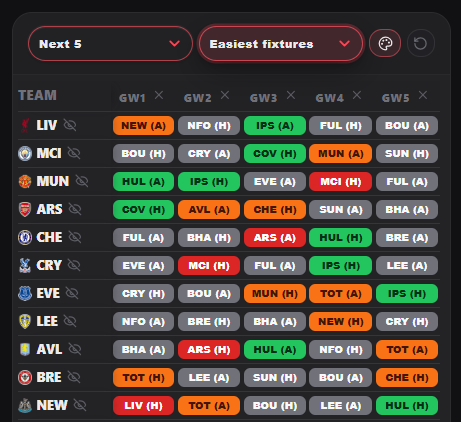Hide the ARS row

[x=75, y=209]
